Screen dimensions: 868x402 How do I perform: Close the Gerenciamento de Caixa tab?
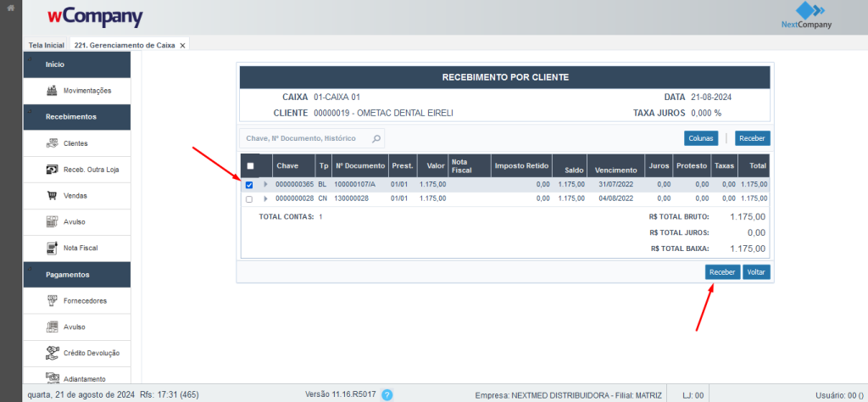183,45
